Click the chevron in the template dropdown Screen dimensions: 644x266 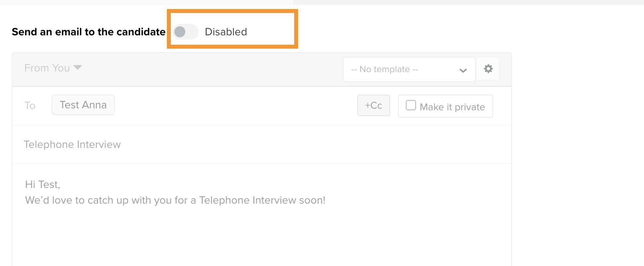463,71
